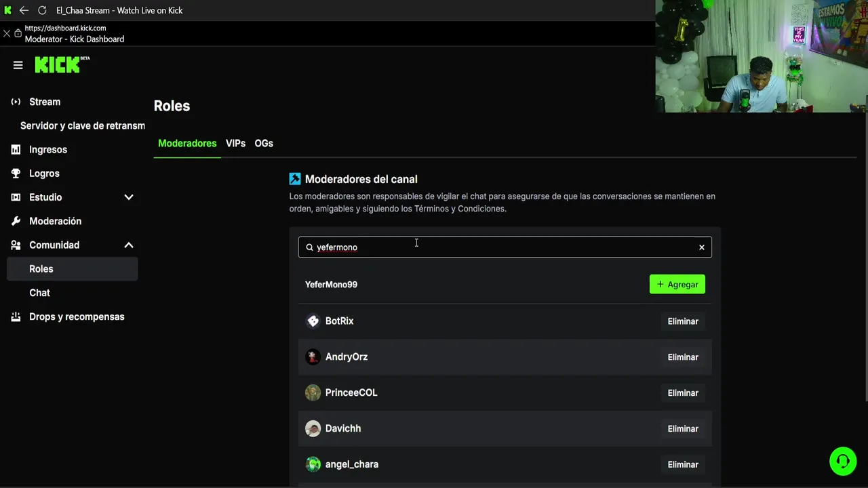Click the Kick beta logo

tap(62, 64)
